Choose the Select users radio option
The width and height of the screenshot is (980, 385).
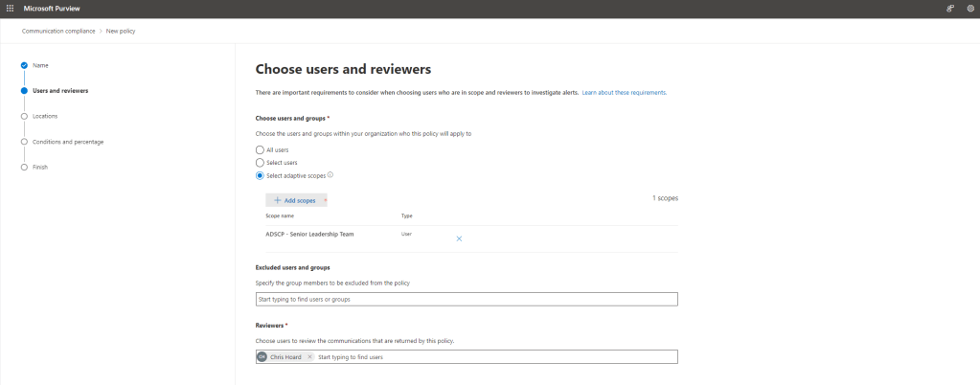[260, 163]
